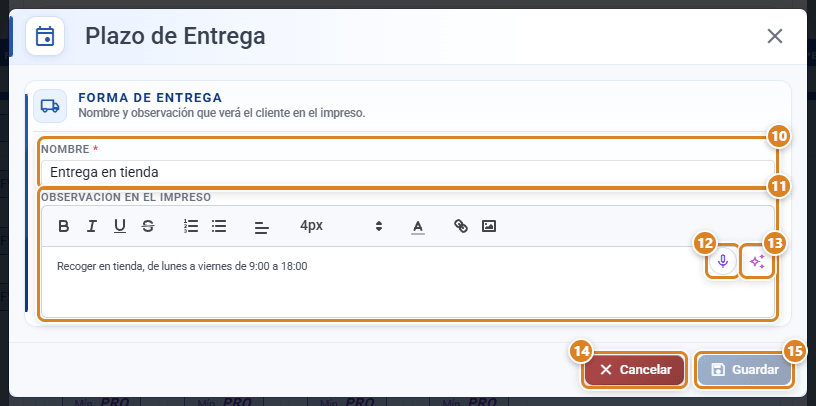Insert a bulleted list
Viewport: 816px width, 406px height.
(219, 226)
